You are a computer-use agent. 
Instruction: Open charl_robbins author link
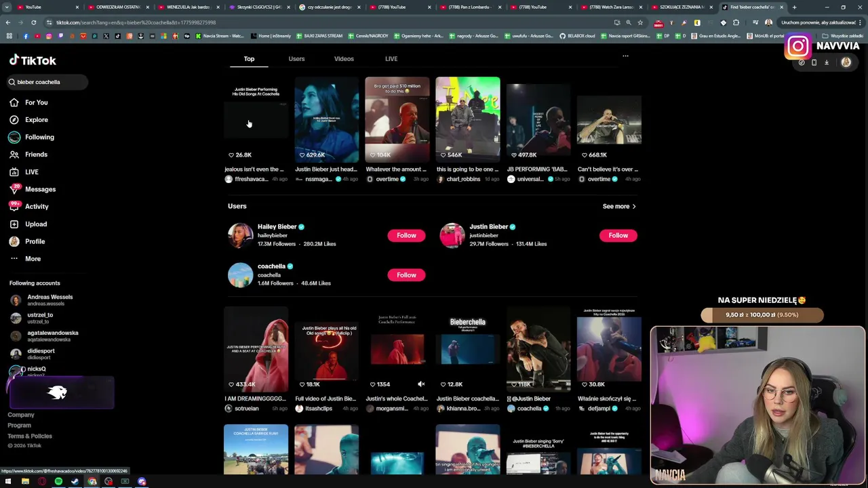point(464,179)
